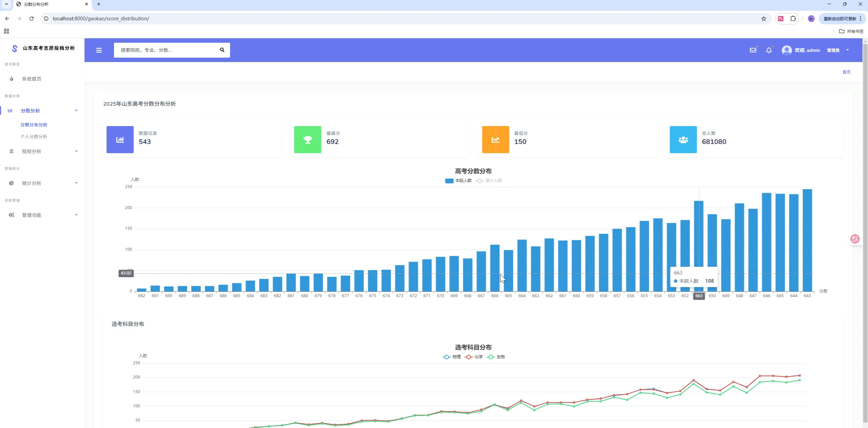Image resolution: width=868 pixels, height=428 pixels.
Task: Click the admin user avatar
Action: click(787, 50)
